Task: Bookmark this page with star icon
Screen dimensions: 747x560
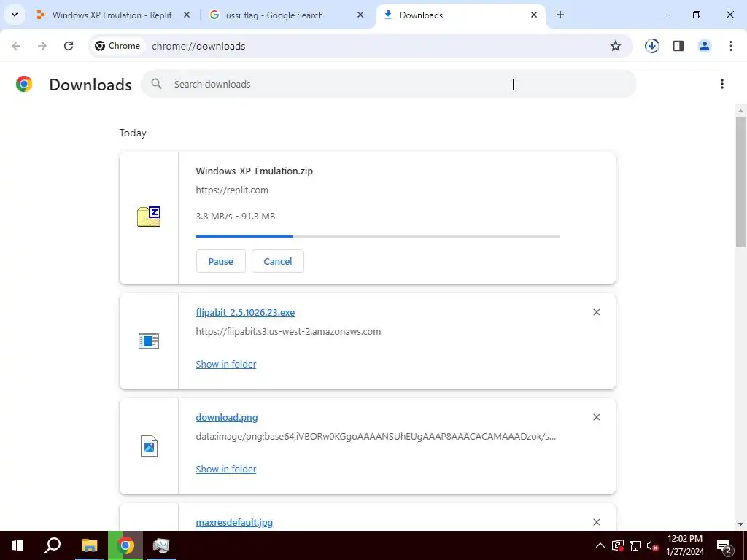Action: tap(616, 46)
